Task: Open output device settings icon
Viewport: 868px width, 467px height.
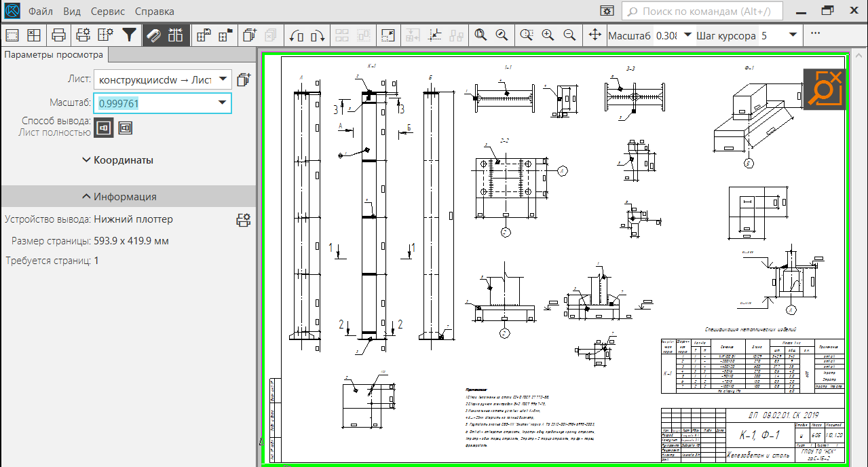Action: [x=243, y=220]
